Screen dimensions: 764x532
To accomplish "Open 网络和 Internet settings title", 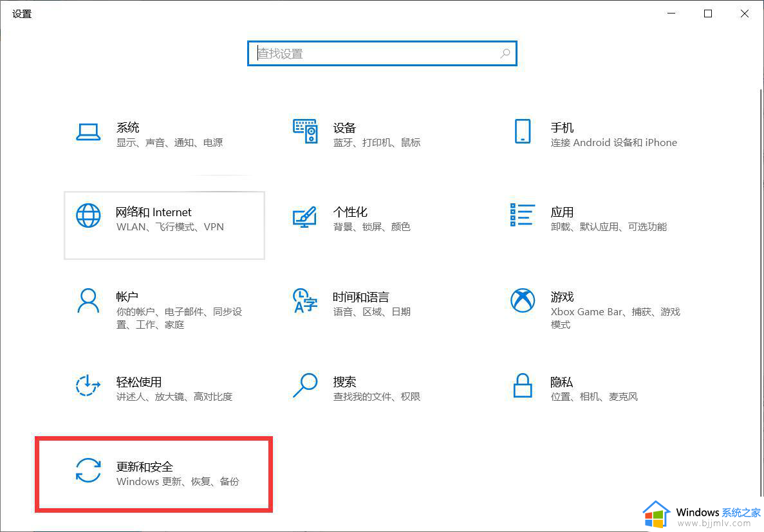I will click(153, 212).
